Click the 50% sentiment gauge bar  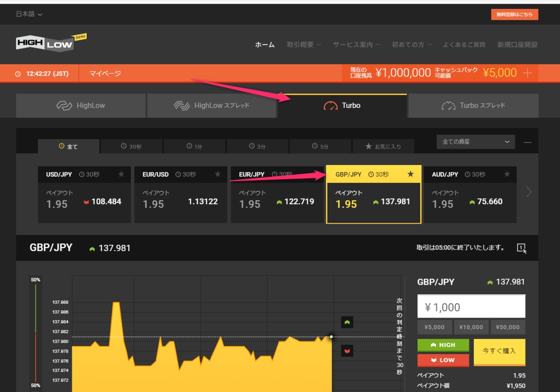(x=35, y=333)
